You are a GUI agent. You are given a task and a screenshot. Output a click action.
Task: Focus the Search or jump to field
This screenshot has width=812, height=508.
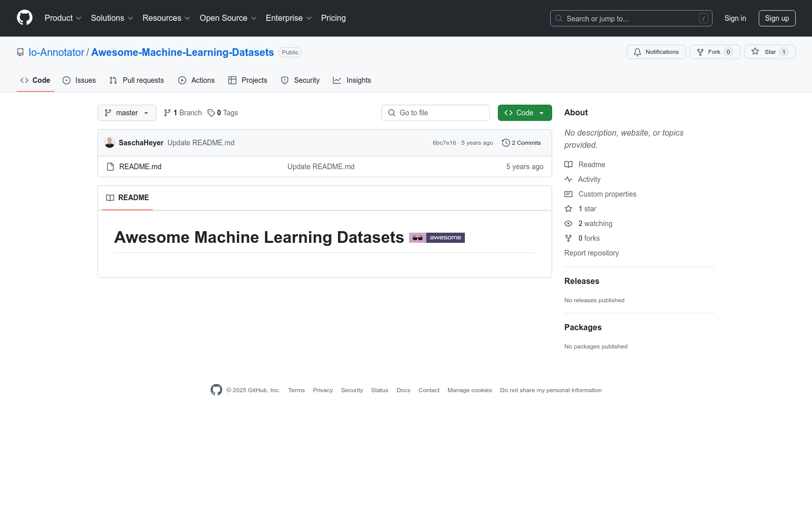click(631, 18)
